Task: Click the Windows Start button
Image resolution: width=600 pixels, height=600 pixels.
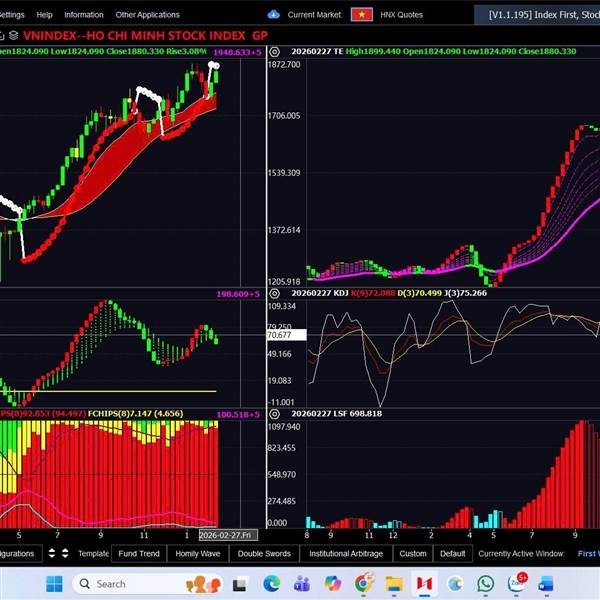Action: click(x=53, y=584)
